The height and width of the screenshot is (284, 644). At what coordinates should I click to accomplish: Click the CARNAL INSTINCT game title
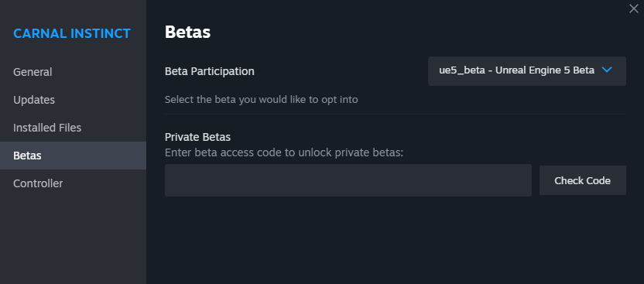(72, 33)
